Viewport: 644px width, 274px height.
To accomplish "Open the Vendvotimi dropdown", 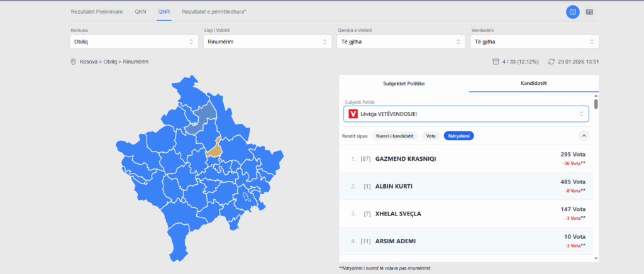I will click(534, 41).
